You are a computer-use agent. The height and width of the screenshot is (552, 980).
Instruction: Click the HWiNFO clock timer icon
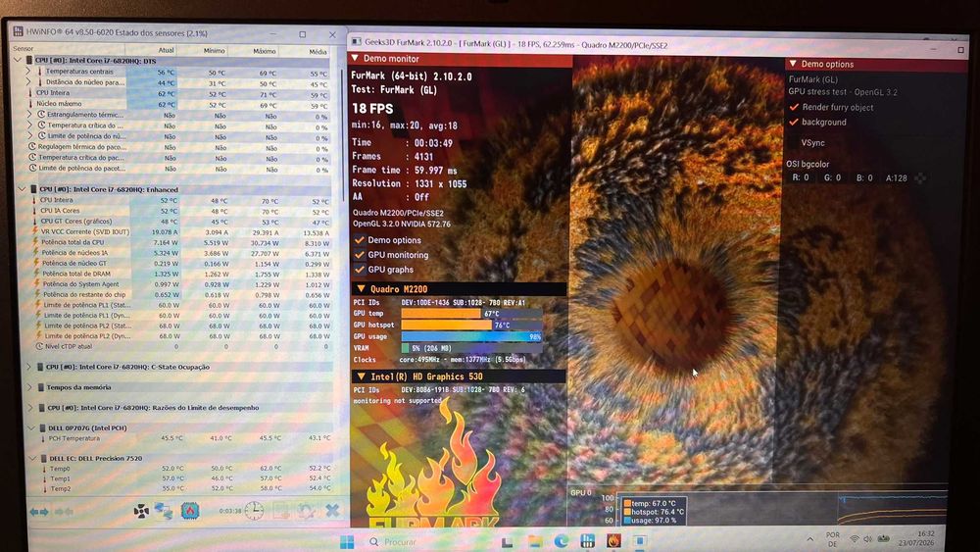254,511
